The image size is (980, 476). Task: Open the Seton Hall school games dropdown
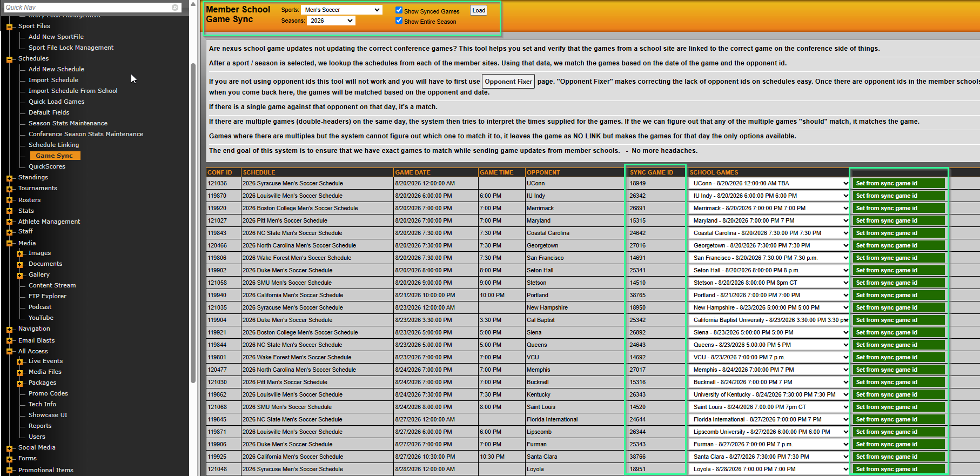point(769,270)
